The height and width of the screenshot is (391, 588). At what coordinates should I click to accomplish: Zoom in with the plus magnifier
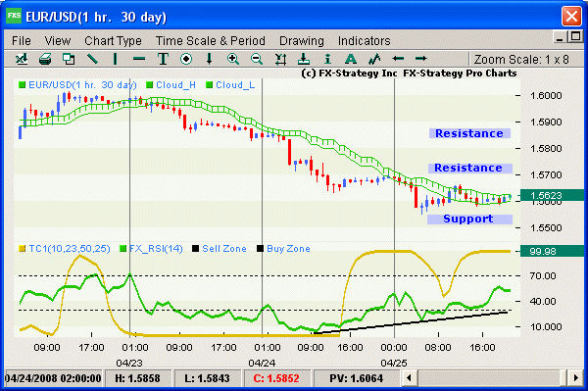point(233,59)
